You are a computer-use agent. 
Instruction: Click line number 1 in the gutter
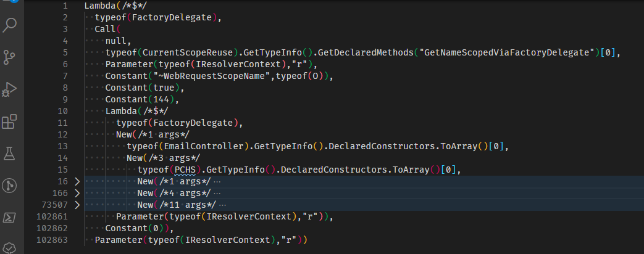65,6
